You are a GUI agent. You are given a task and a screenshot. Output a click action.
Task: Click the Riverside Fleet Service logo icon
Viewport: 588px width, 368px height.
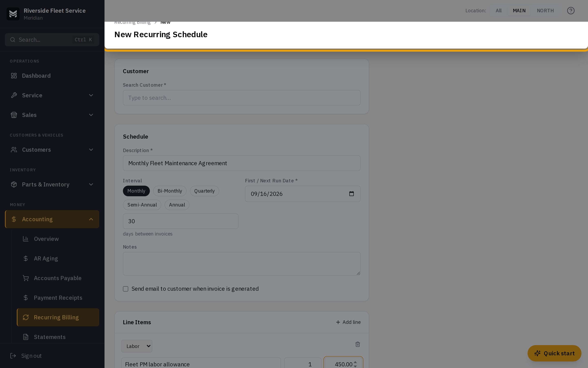pos(13,14)
